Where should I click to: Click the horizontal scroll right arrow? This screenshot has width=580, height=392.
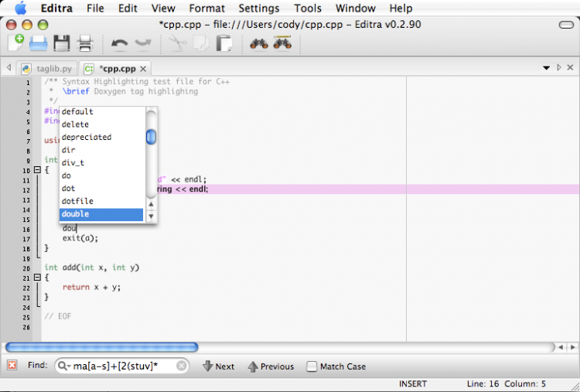click(x=572, y=347)
